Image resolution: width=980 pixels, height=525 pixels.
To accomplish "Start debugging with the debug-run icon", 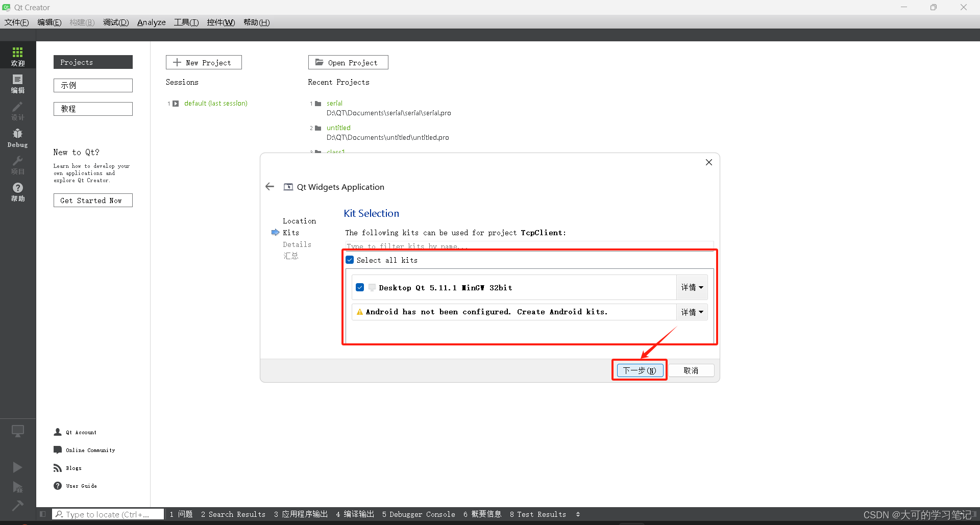I will 17,487.
